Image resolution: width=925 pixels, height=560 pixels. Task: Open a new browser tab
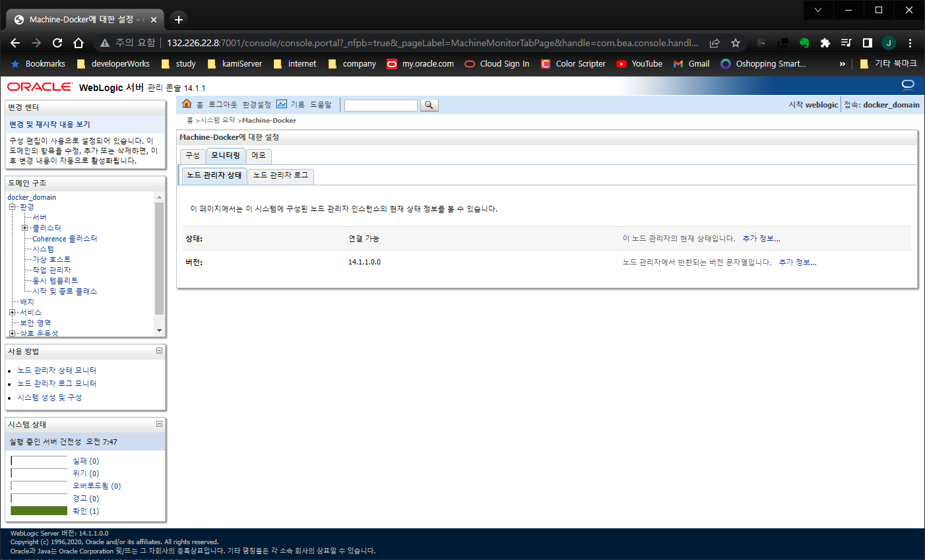178,19
